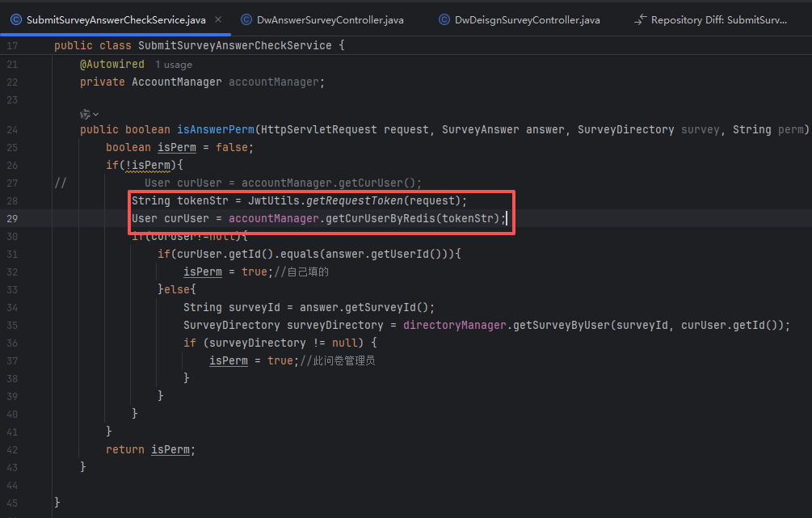The width and height of the screenshot is (812, 518).
Task: Click the diff icon on Repository Diff tab
Action: coord(641,19)
